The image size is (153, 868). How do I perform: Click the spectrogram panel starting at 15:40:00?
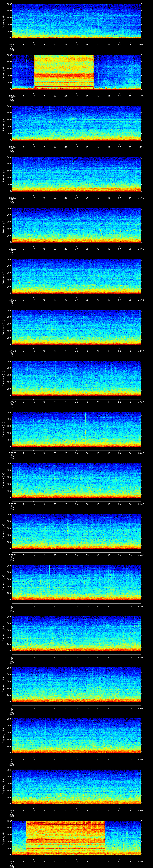(77, 582)
